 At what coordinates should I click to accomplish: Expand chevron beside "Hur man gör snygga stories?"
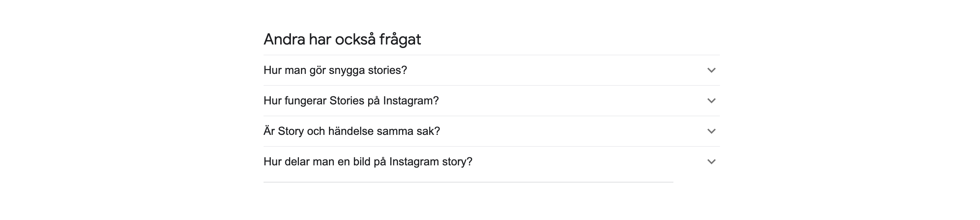711,70
